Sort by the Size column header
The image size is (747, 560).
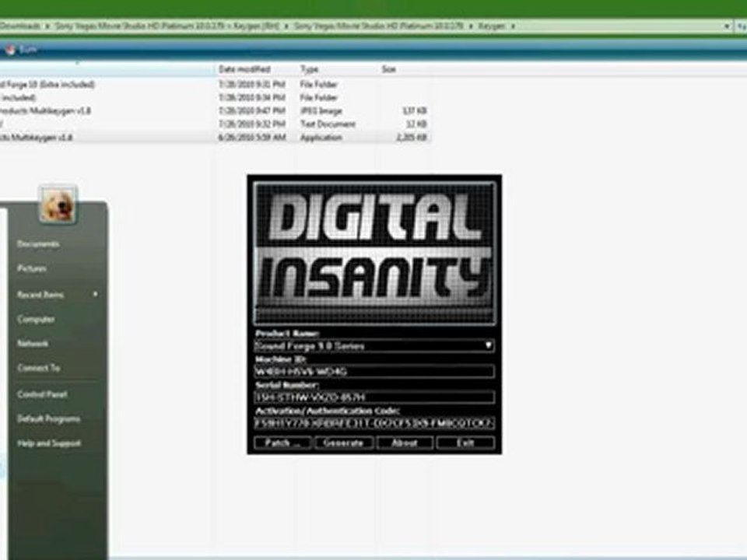pos(389,69)
